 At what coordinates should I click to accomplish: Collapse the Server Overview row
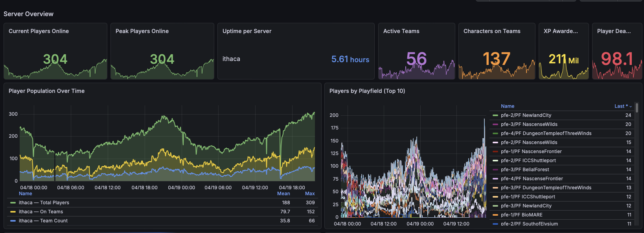tap(28, 14)
